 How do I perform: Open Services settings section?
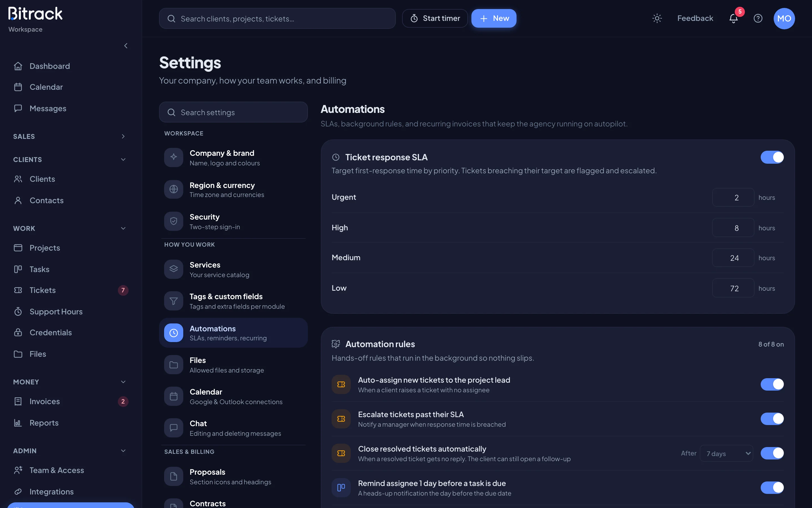pyautogui.click(x=233, y=270)
